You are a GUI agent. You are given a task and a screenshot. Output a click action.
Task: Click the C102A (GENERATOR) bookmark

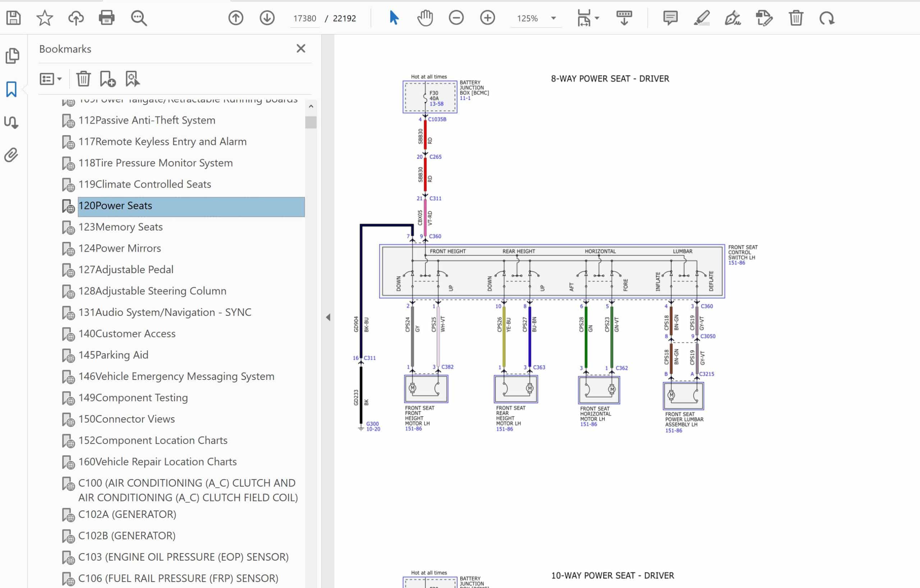[127, 514]
